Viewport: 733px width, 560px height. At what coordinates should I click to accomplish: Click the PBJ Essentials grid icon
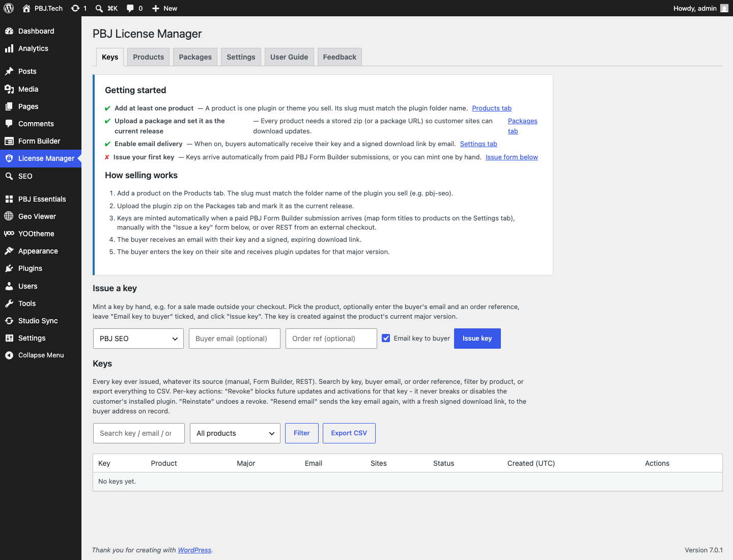pos(9,199)
